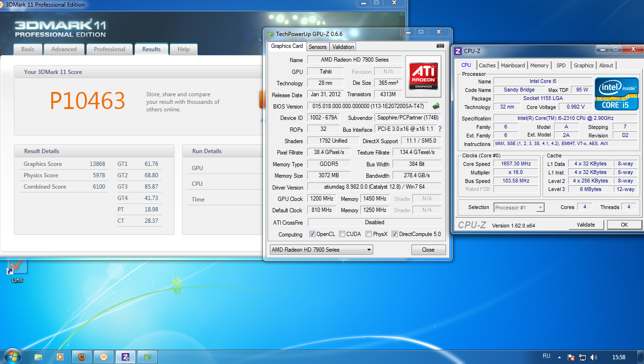Open the Mainboard tab in CPU-Z

click(x=513, y=65)
